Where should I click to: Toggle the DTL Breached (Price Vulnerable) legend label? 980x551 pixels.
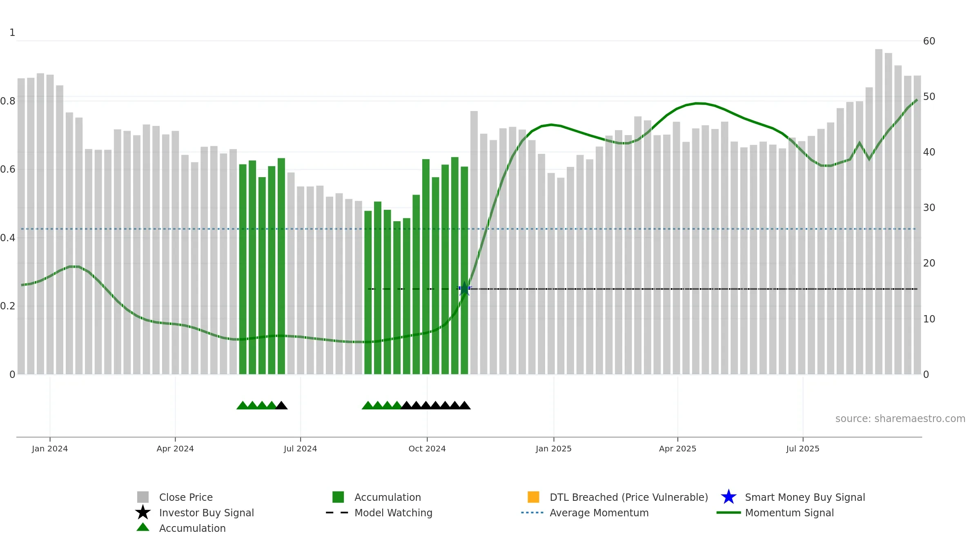coord(629,497)
